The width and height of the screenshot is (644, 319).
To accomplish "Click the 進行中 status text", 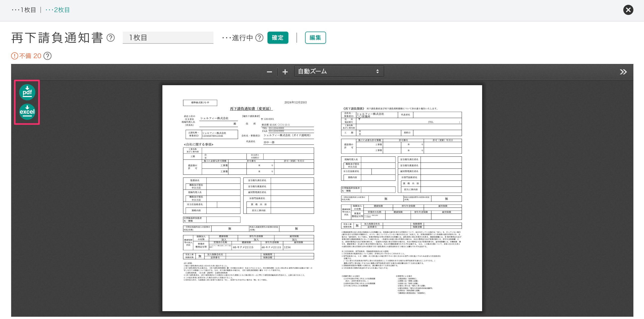I will 238,38.
